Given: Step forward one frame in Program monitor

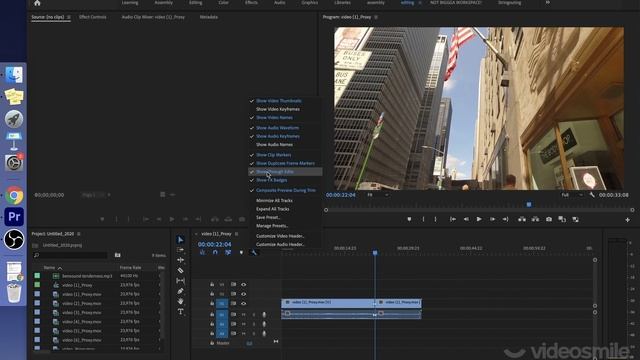Looking at the screenshot, I should (492, 219).
